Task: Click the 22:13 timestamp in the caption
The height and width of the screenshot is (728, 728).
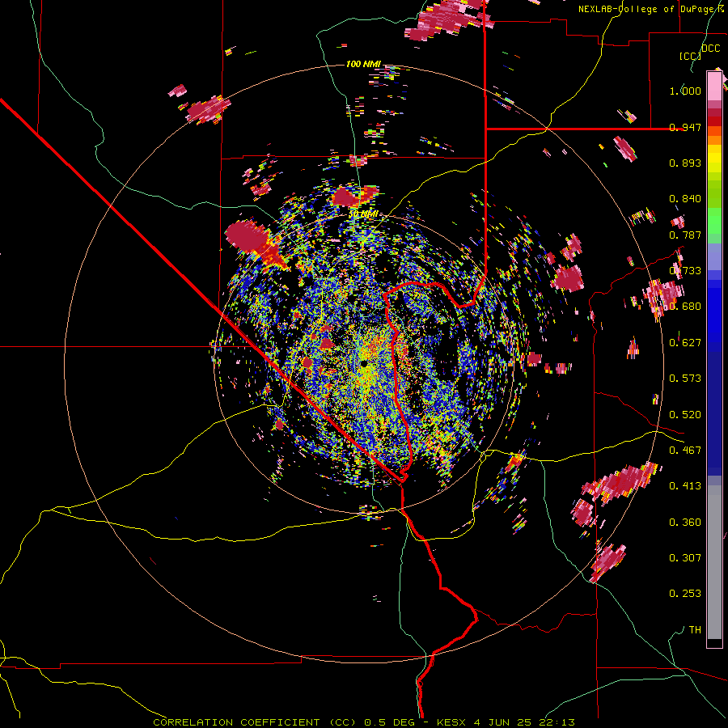Action: tap(557, 722)
